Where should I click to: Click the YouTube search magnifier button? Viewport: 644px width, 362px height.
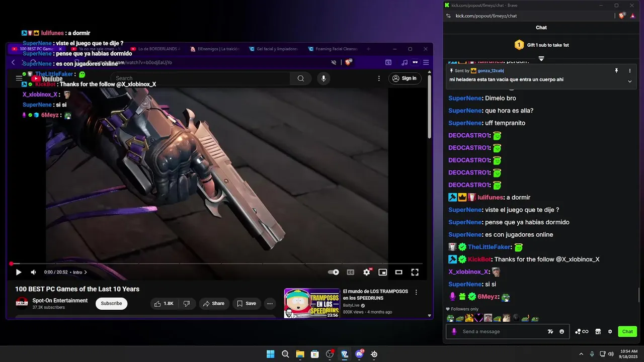coord(300,78)
